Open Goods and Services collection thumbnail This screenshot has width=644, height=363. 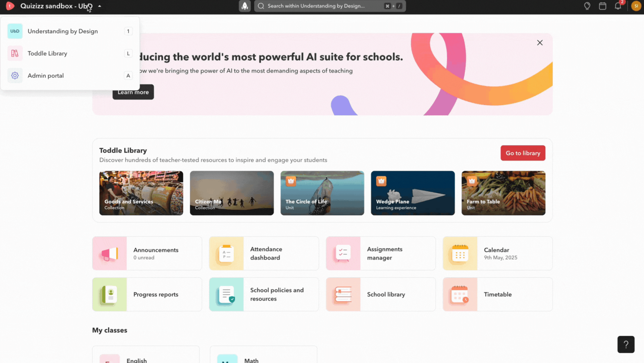141,193
